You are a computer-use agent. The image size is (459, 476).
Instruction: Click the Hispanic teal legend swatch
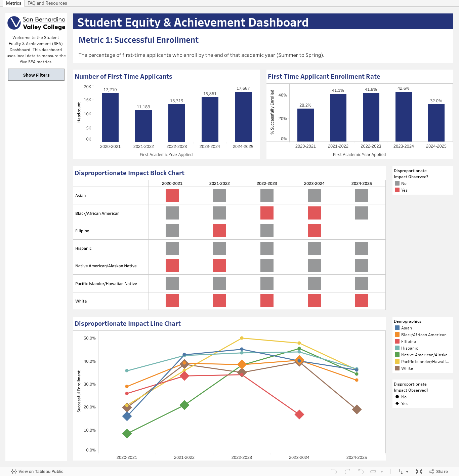(x=397, y=348)
